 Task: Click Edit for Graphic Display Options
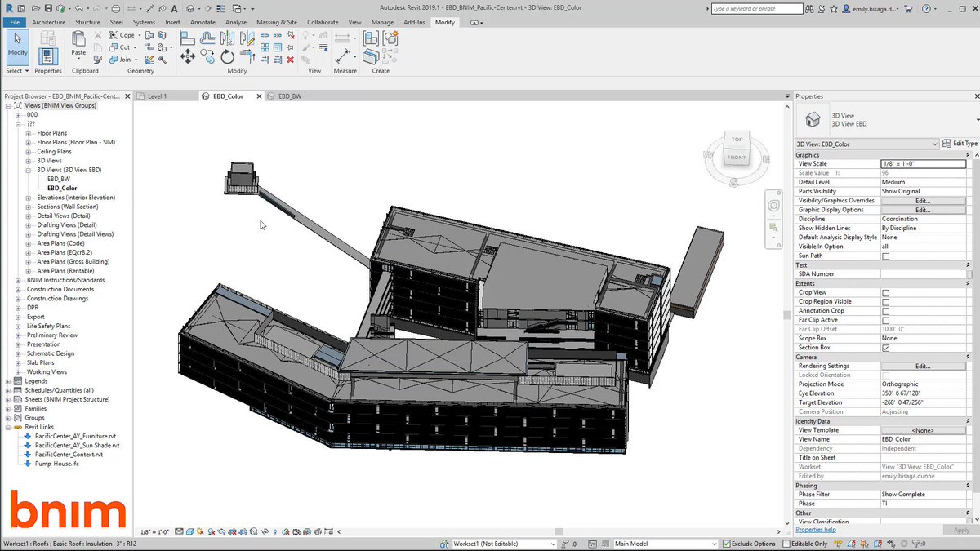923,210
